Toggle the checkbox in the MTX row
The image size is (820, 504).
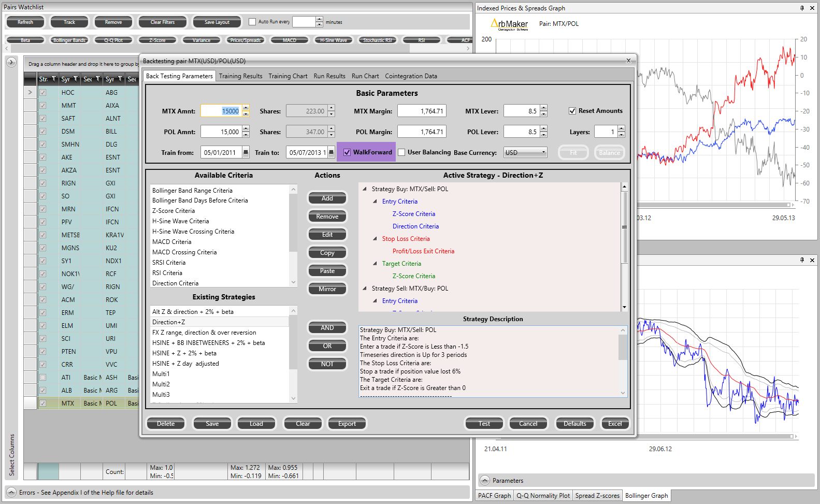[x=43, y=403]
